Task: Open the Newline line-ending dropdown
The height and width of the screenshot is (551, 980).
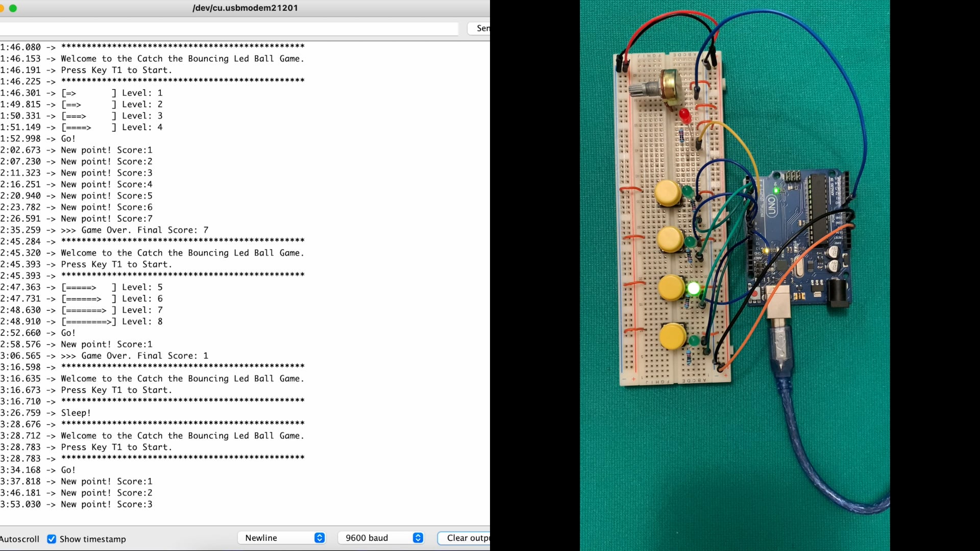Action: click(x=281, y=537)
